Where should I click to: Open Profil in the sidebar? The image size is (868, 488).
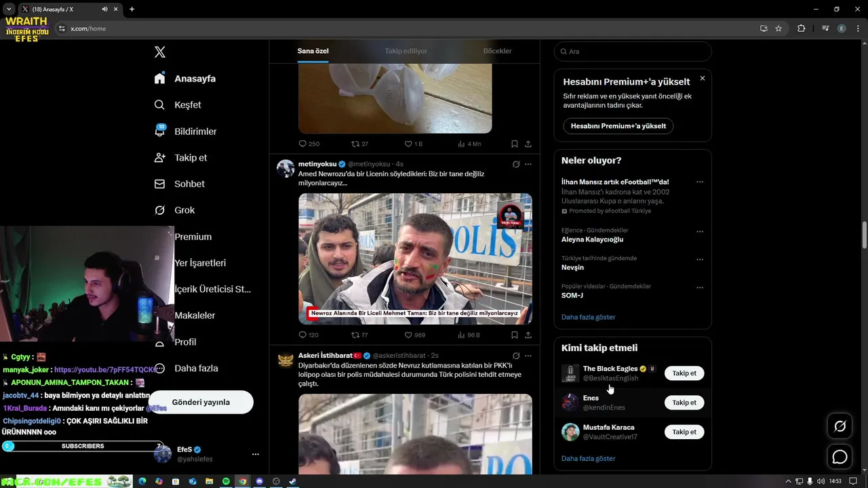[x=185, y=342]
